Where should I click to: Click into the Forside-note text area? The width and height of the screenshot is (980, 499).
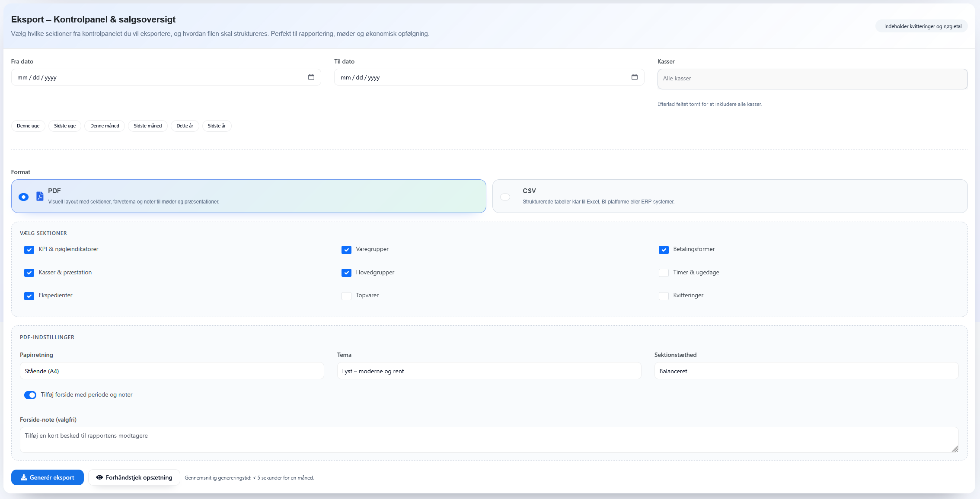click(488, 440)
